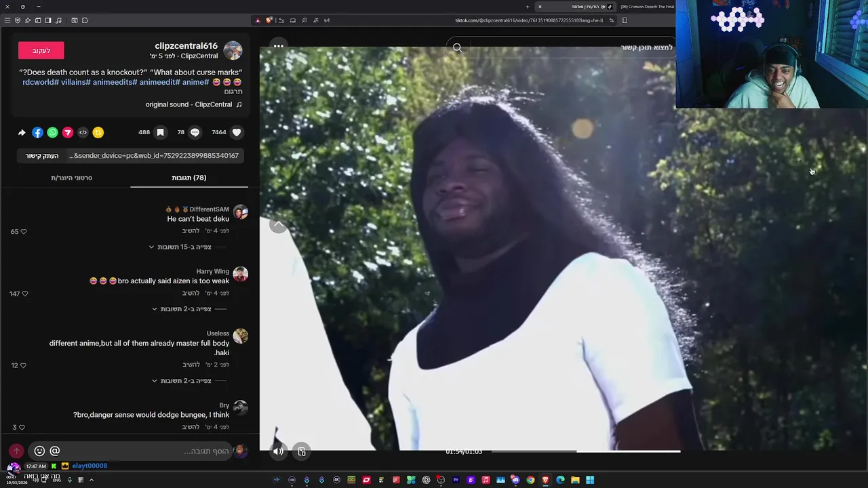868x488 pixels.
Task: Select the Crimson Desert browser tab
Action: coord(648,7)
